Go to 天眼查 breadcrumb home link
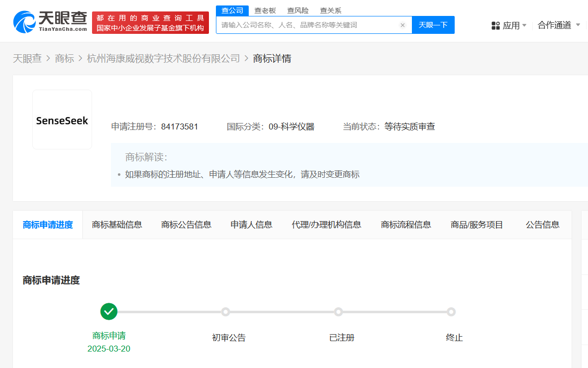 tap(27, 59)
